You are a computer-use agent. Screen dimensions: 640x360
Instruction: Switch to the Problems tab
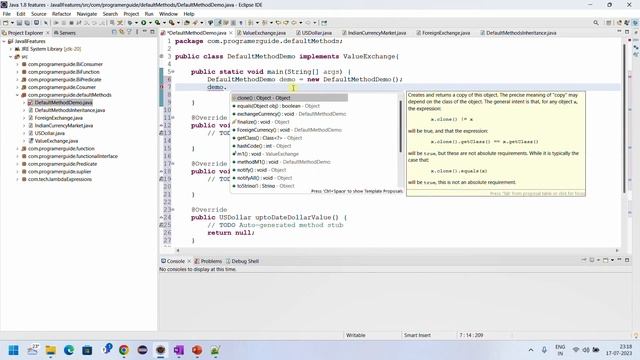208,261
